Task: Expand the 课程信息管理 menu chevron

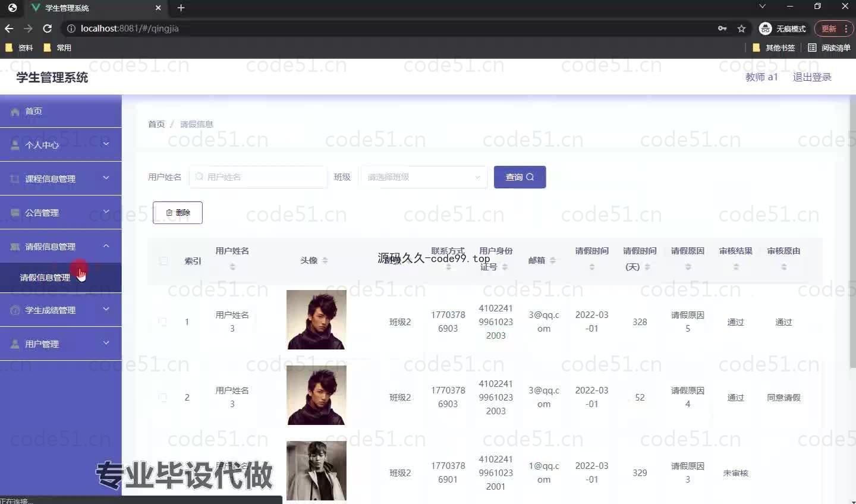Action: [x=106, y=178]
